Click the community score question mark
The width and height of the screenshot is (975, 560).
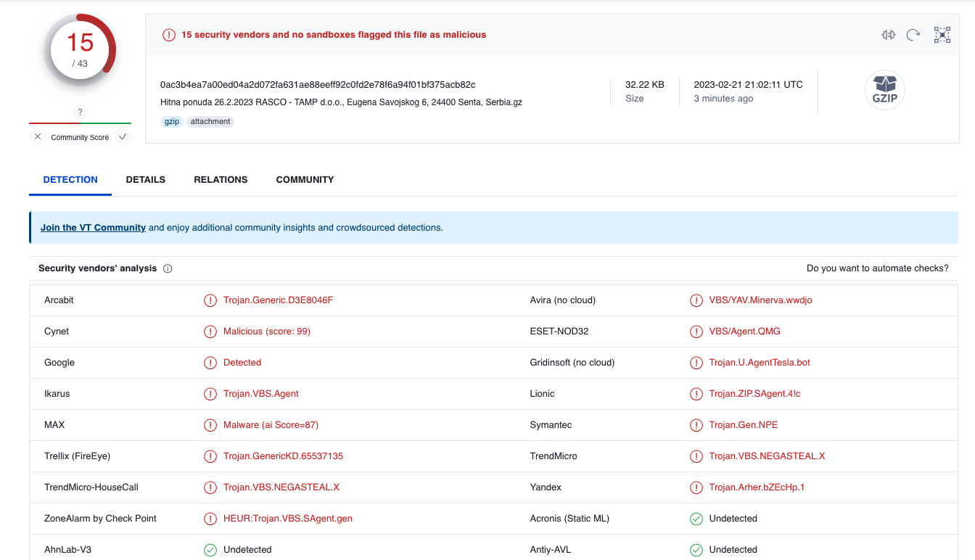pyautogui.click(x=80, y=112)
